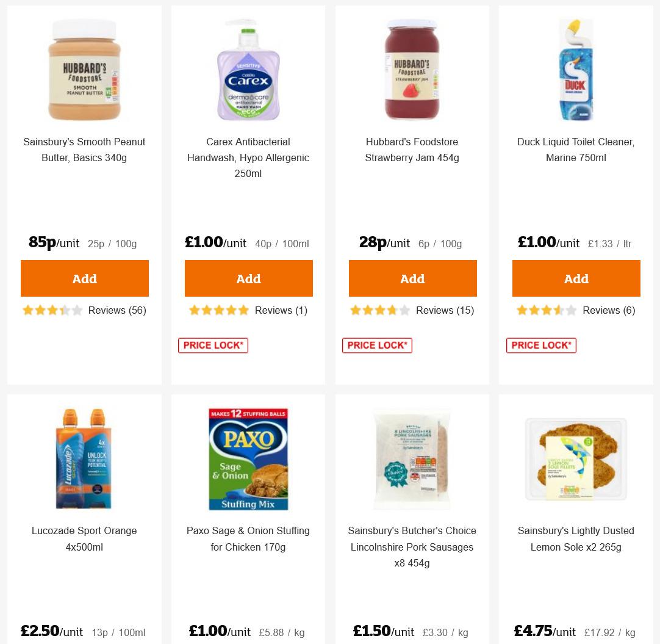Open Reviews (56) for the peanut butter
This screenshot has height=644, width=660.
[x=117, y=310]
